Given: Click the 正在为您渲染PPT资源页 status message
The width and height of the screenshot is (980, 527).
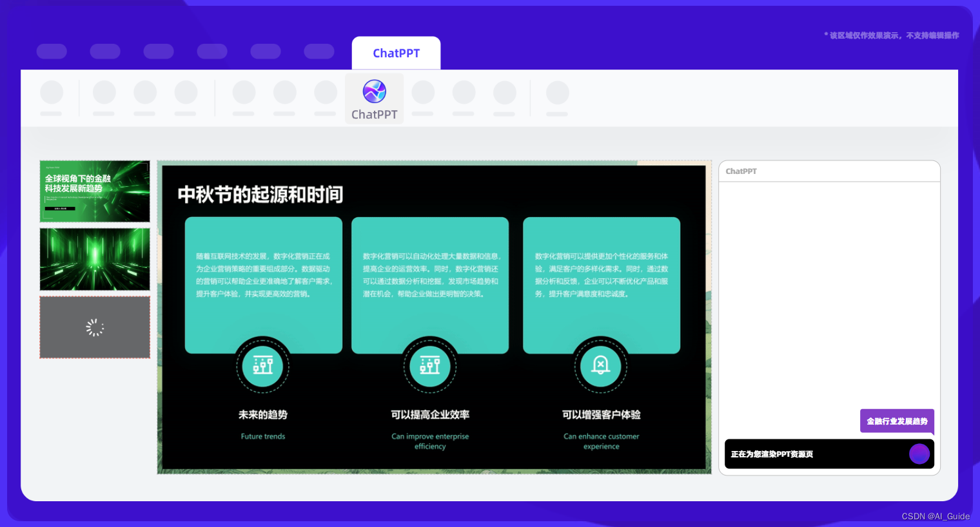Looking at the screenshot, I should pyautogui.click(x=772, y=454).
